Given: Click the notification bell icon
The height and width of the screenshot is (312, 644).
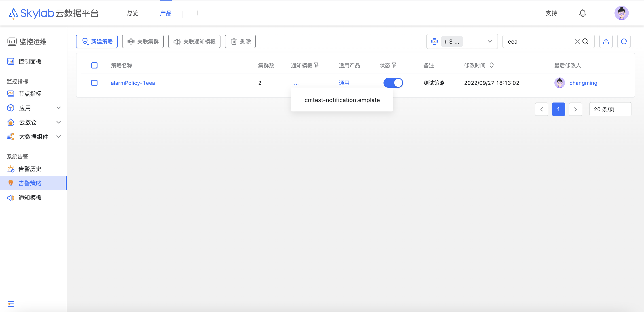Looking at the screenshot, I should point(583,13).
